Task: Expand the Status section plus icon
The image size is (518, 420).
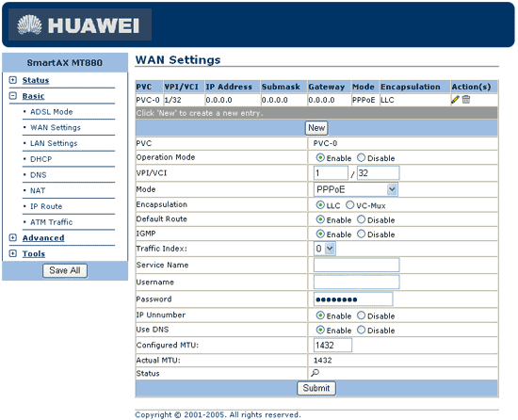Action: (13, 80)
